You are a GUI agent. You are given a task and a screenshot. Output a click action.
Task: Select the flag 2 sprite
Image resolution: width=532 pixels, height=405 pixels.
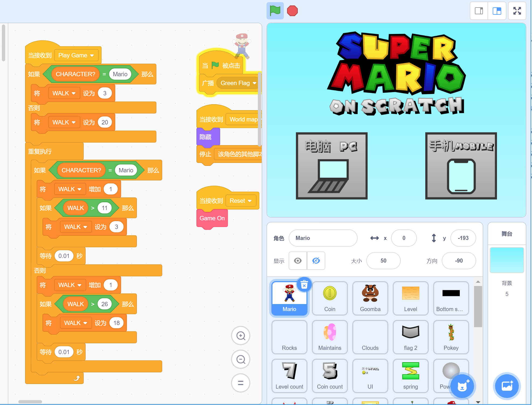coord(410,337)
